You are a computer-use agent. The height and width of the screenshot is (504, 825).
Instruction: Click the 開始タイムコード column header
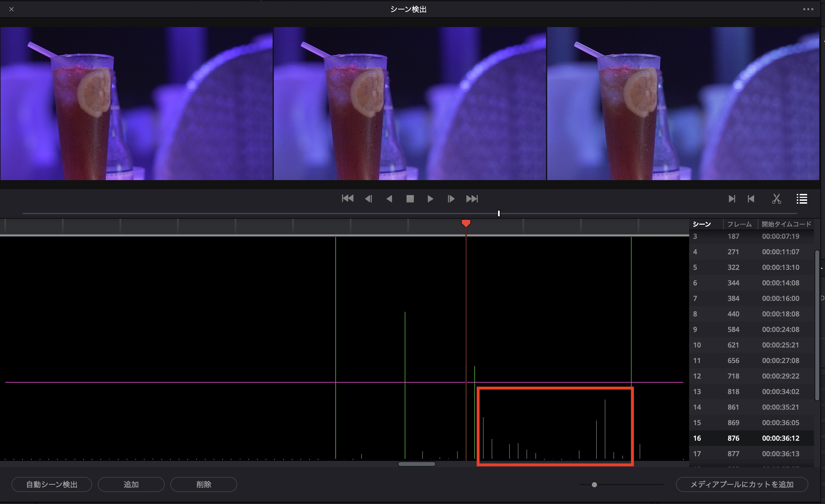786,224
